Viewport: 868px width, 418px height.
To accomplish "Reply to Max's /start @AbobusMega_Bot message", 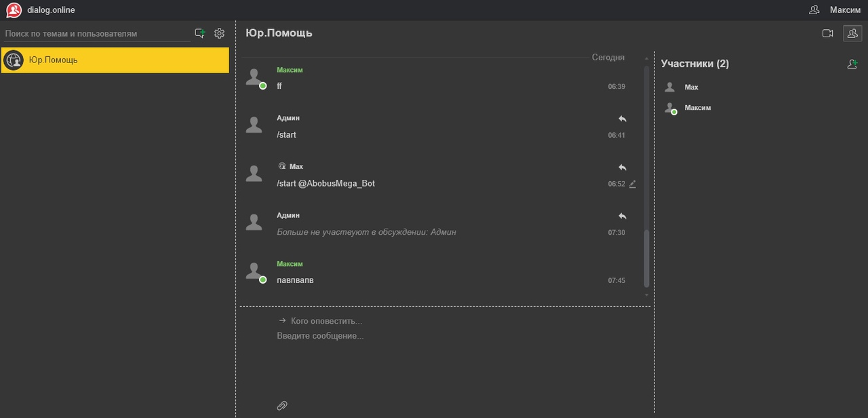I will coord(622,168).
